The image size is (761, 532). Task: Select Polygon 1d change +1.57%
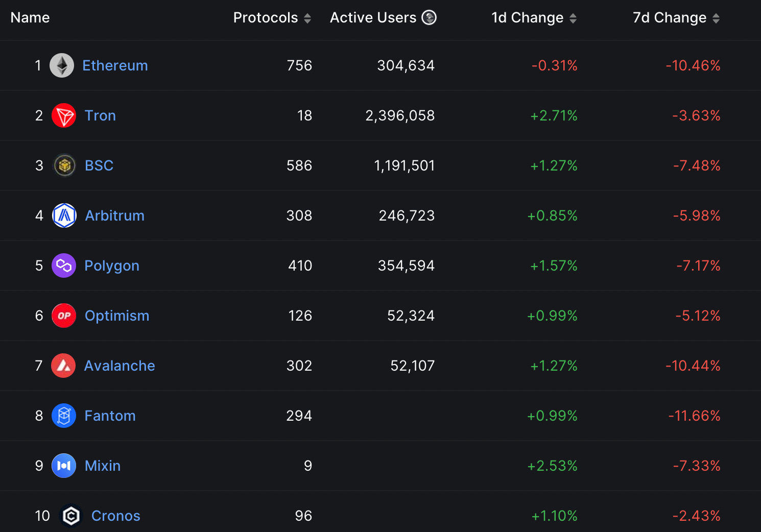(x=554, y=265)
